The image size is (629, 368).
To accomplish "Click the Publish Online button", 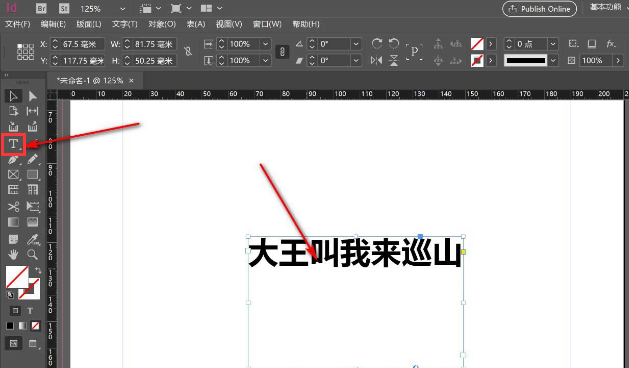I will pos(539,9).
